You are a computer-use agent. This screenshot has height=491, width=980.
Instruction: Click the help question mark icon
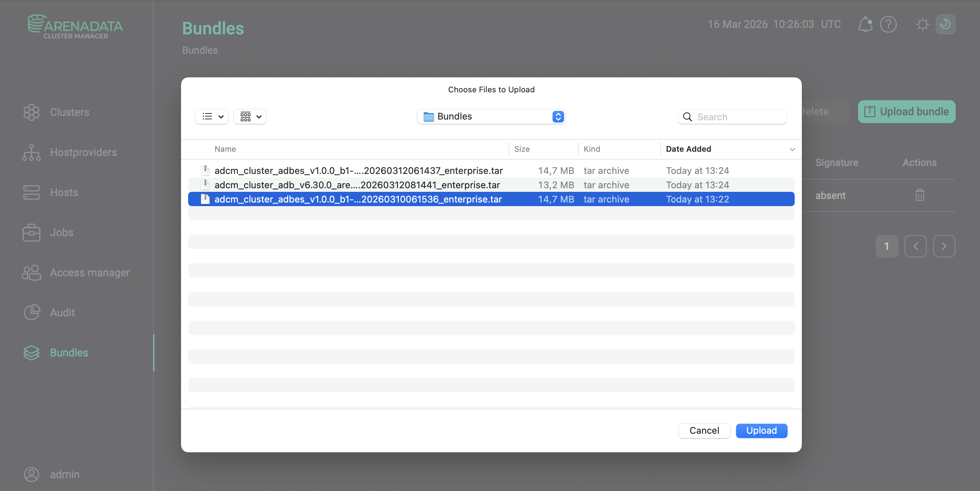pyautogui.click(x=888, y=24)
